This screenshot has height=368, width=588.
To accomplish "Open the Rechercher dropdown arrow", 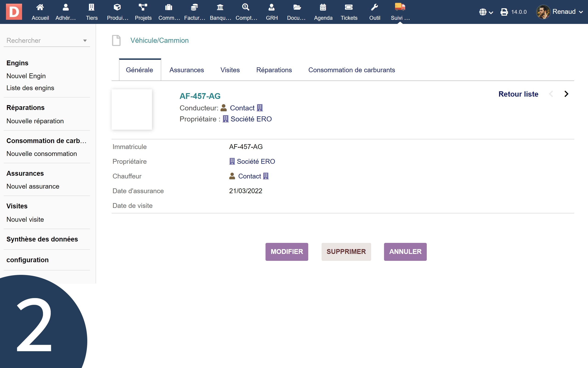I will (x=85, y=41).
